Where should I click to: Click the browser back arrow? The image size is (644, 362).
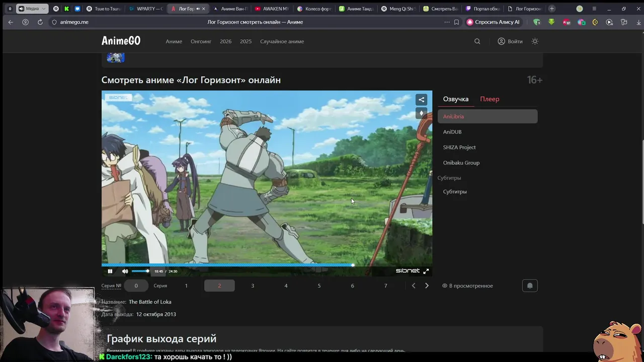pyautogui.click(x=11, y=22)
